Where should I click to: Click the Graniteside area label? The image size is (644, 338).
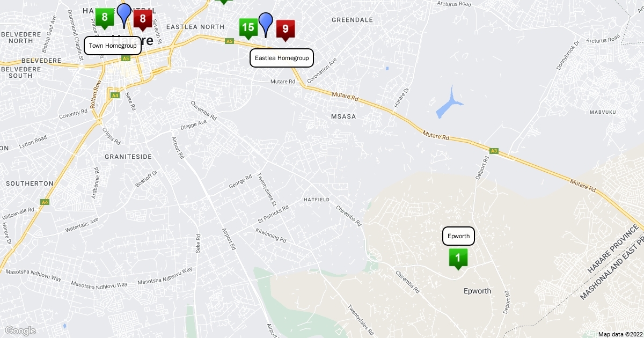click(128, 157)
